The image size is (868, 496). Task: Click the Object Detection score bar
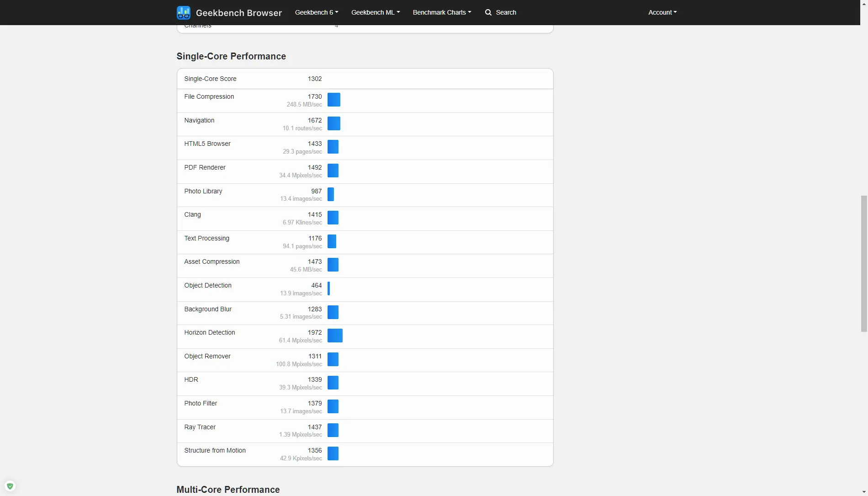(x=329, y=288)
